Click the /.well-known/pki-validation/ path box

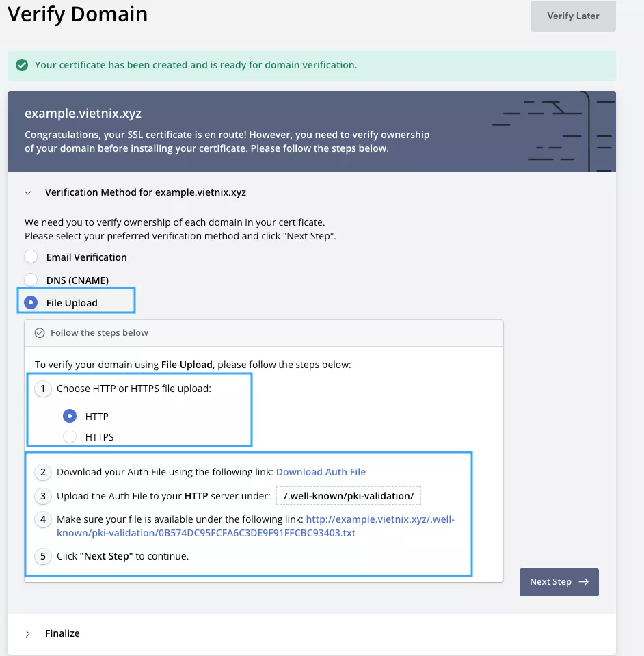pyautogui.click(x=349, y=496)
